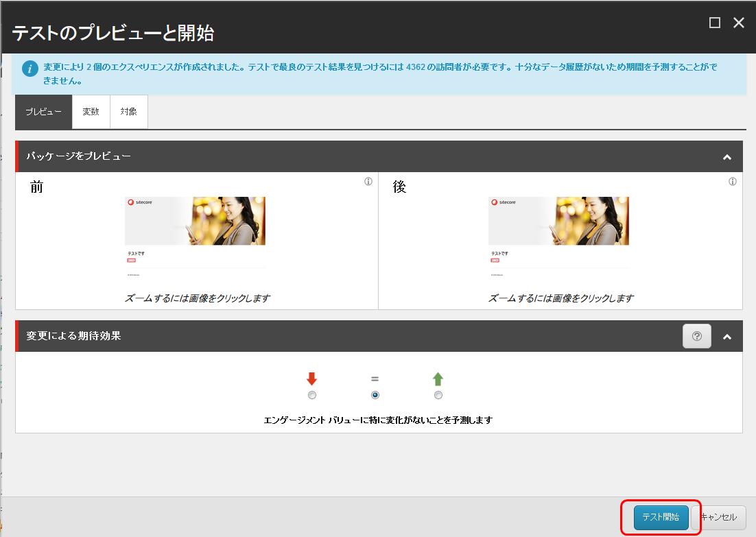This screenshot has height=537, width=756.
Task: Click the before preview image to zoom
Action: pos(195,226)
